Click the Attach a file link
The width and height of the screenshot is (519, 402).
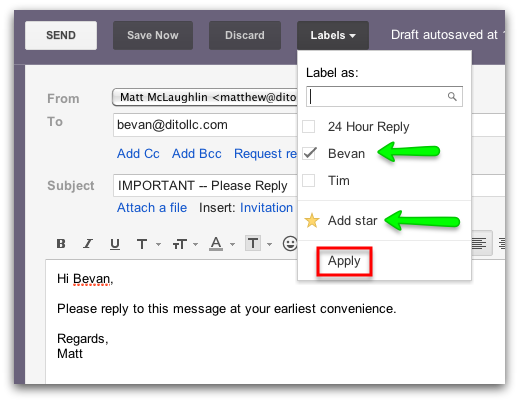click(152, 208)
